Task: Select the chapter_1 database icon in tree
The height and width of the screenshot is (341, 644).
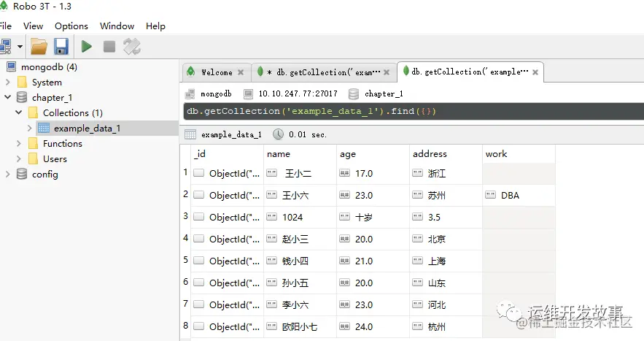Action: pyautogui.click(x=22, y=97)
